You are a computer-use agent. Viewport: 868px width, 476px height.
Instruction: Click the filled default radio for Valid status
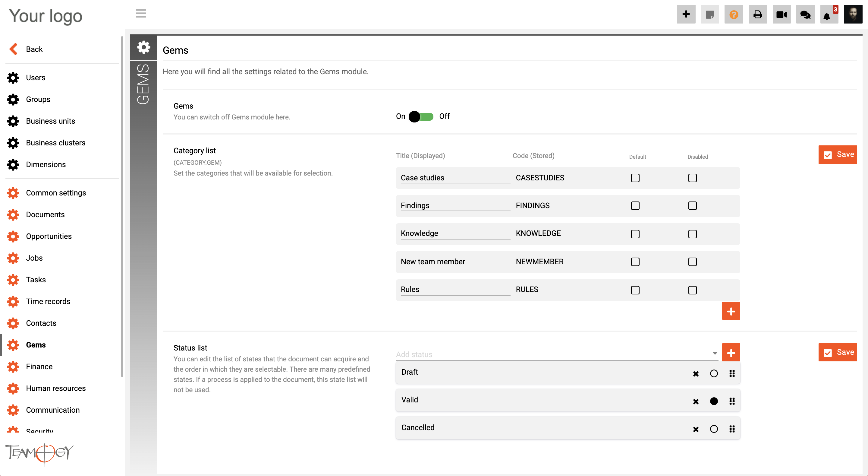pos(714,401)
